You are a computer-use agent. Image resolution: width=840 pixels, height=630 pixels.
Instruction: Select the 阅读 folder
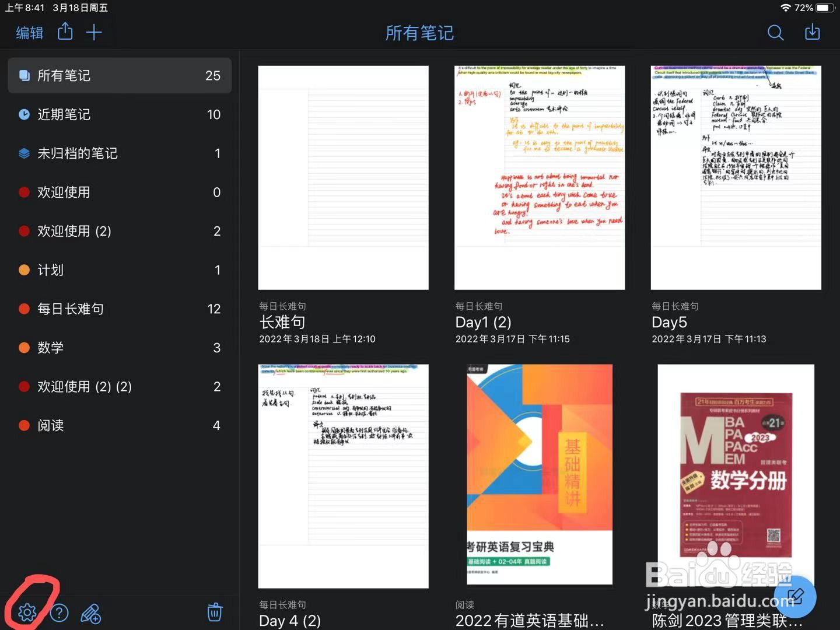120,425
